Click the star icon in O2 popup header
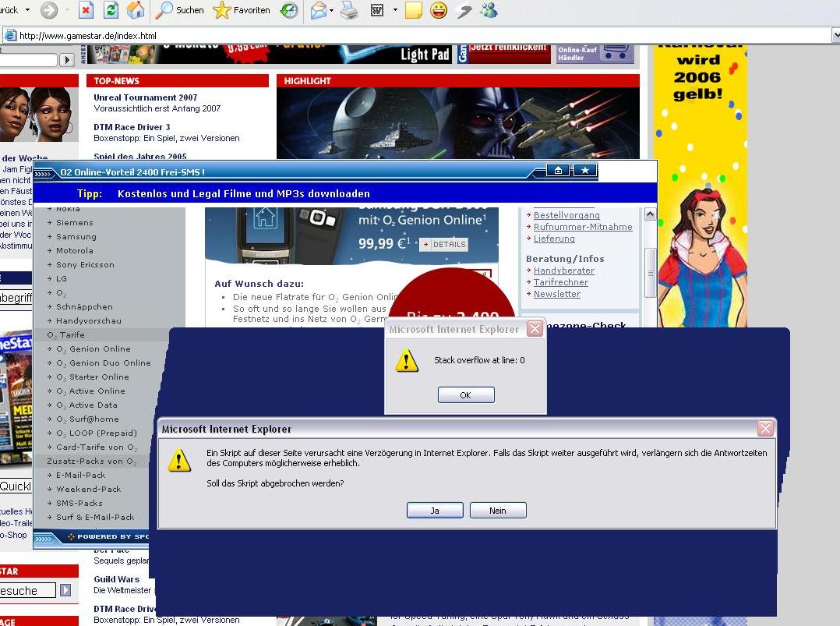The height and width of the screenshot is (626, 840). point(585,171)
